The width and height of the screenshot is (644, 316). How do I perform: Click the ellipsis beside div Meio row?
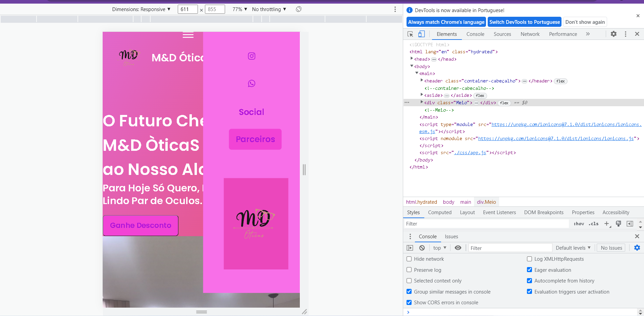point(476,103)
